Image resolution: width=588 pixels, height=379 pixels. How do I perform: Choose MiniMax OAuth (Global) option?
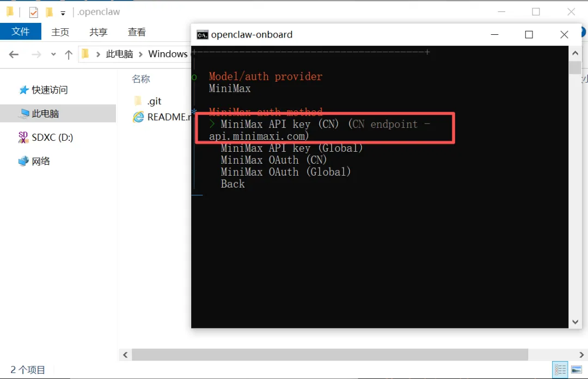coord(286,172)
